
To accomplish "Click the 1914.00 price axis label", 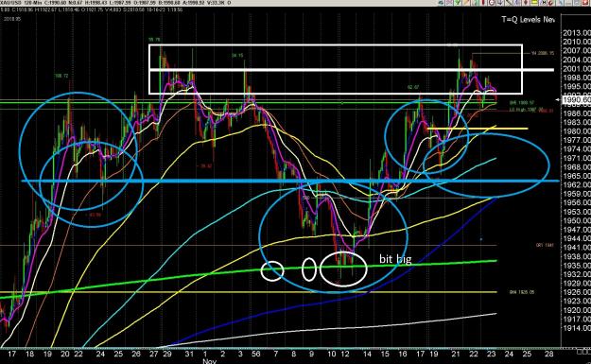I will (x=577, y=328).
